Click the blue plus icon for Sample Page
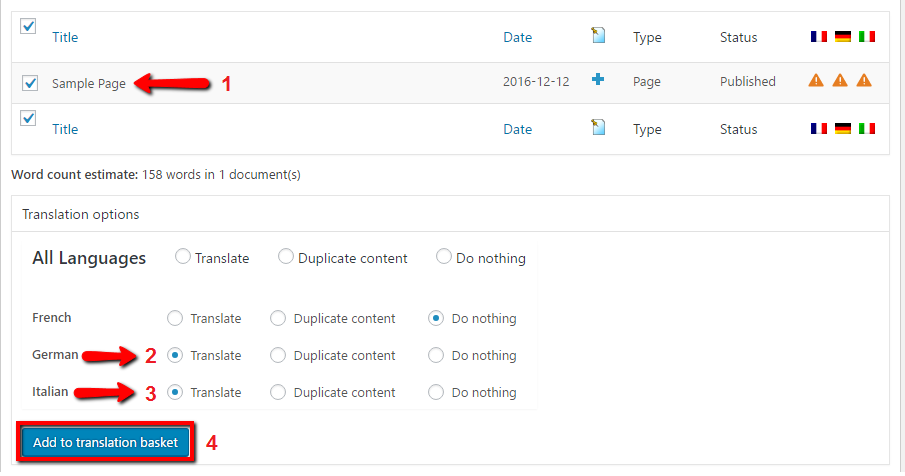 click(x=598, y=80)
